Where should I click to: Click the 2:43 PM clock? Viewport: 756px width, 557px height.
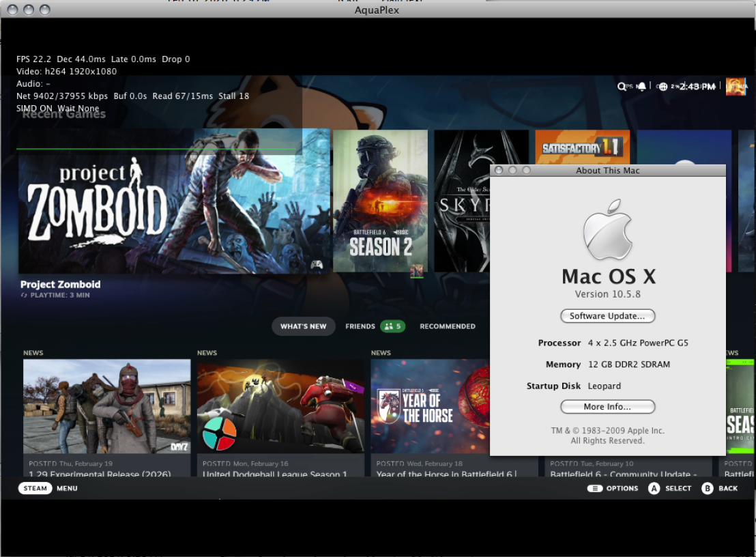click(697, 86)
